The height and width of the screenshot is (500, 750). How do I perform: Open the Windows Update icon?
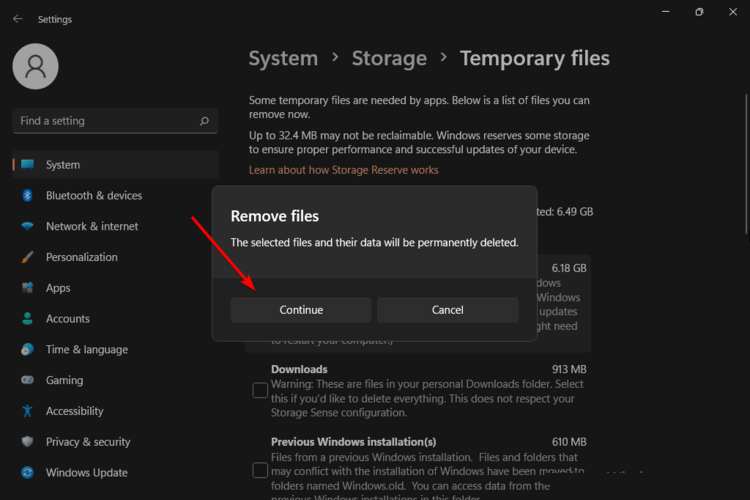(x=27, y=473)
